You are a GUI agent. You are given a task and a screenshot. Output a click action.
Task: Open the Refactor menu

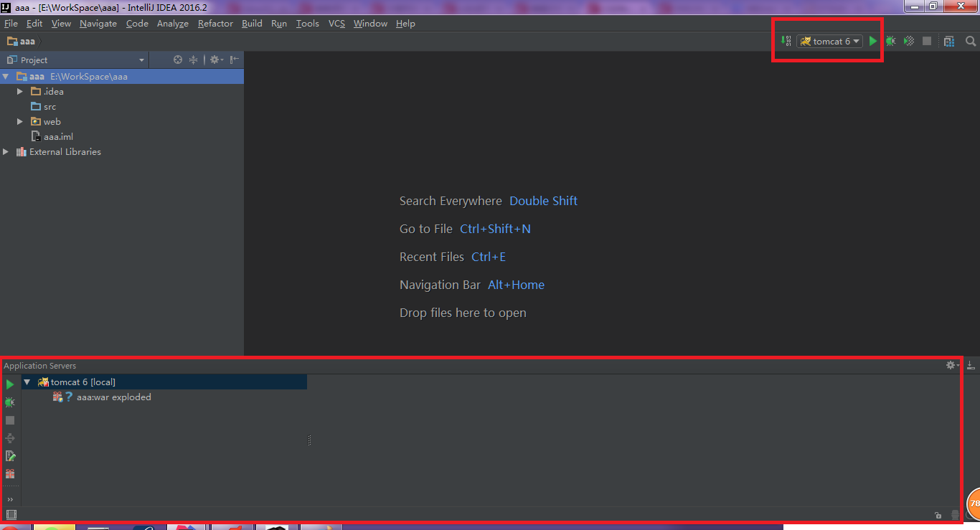pyautogui.click(x=215, y=23)
